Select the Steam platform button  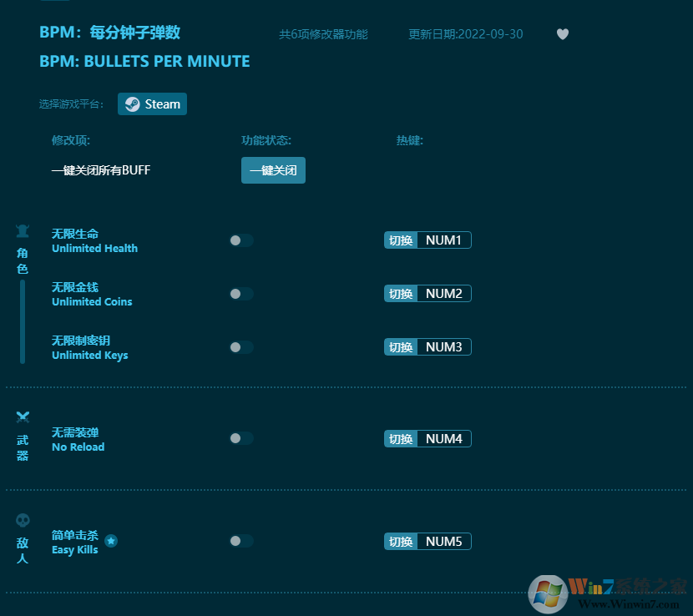point(152,104)
